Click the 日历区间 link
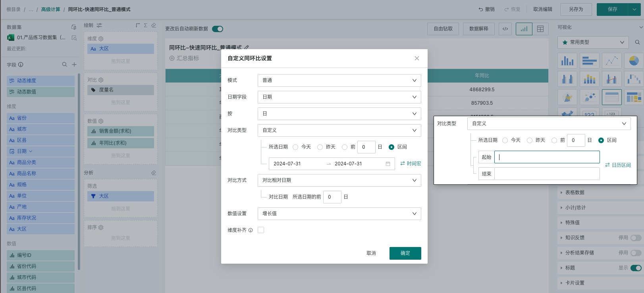The image size is (644, 293). [x=618, y=165]
